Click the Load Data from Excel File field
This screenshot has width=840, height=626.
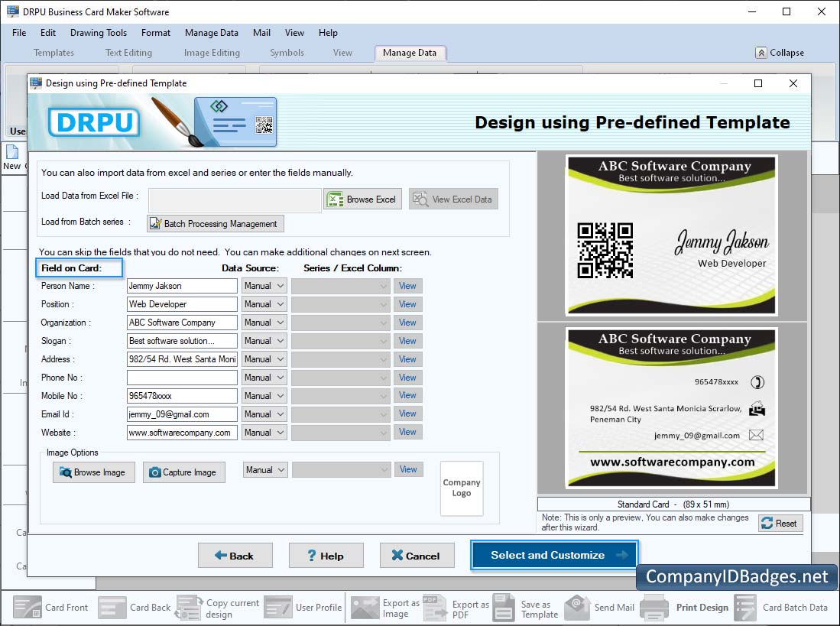click(235, 200)
